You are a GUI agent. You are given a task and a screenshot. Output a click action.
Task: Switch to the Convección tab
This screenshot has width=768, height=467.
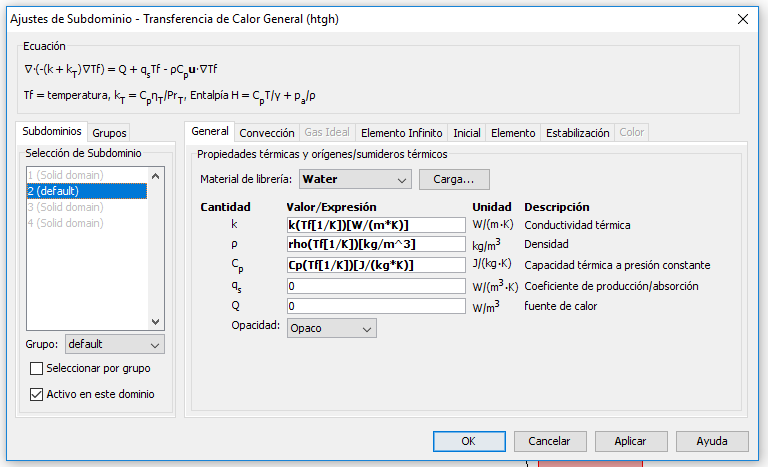point(266,133)
